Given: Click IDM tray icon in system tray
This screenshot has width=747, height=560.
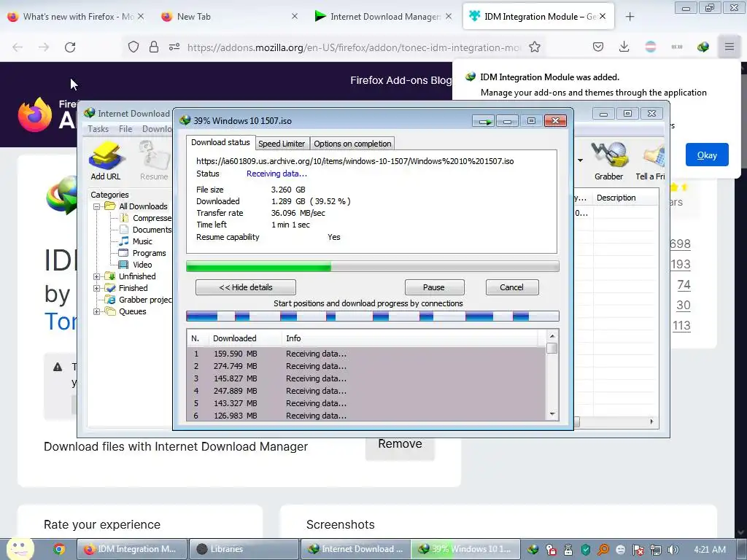Looking at the screenshot, I should point(533,550).
